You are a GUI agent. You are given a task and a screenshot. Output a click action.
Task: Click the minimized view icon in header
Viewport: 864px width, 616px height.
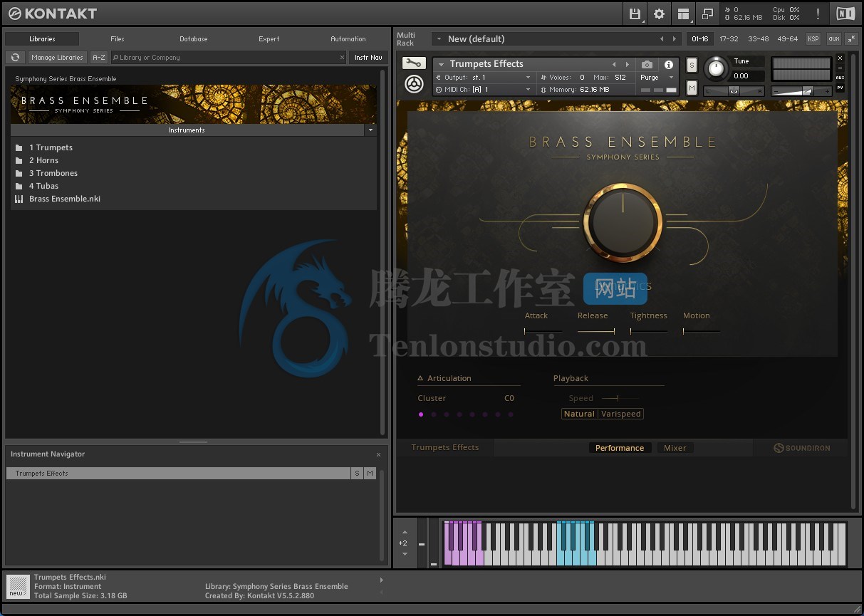click(x=707, y=14)
